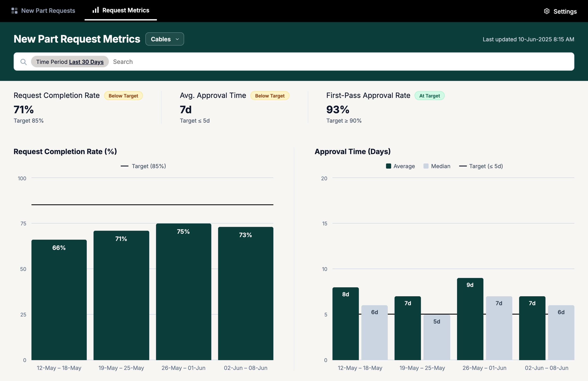The width and height of the screenshot is (588, 381).
Task: Click the New Part Requests grid icon
Action: (14, 11)
